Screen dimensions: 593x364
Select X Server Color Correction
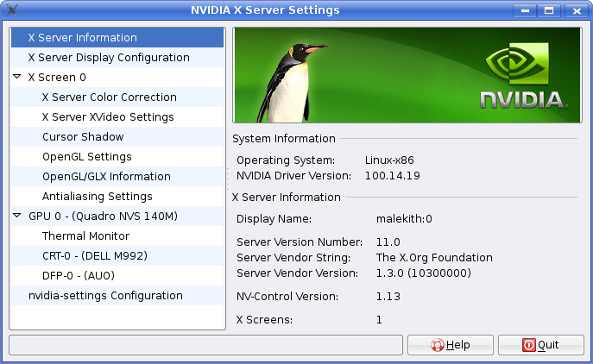click(109, 97)
